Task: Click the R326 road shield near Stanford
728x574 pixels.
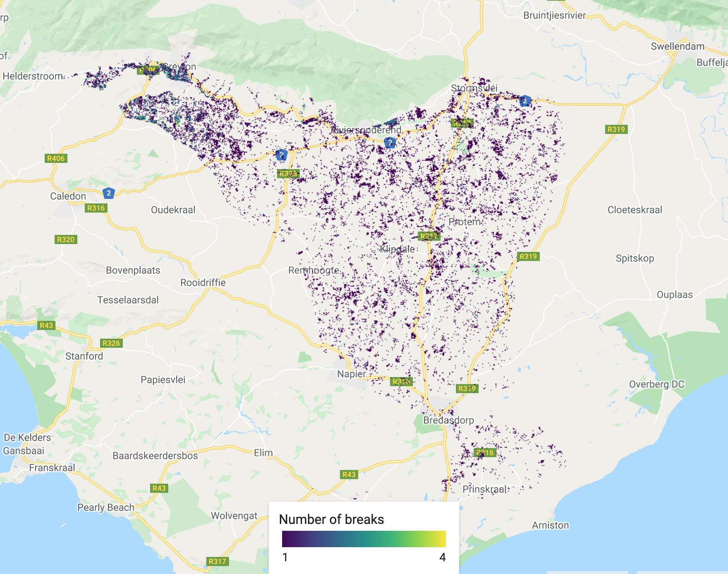Action: [x=111, y=343]
